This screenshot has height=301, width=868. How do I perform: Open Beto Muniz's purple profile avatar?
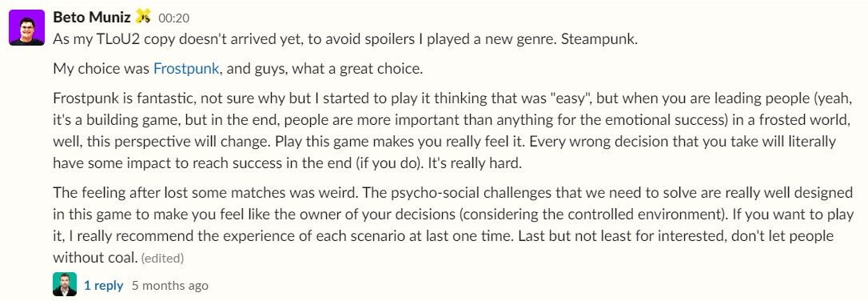point(26,28)
